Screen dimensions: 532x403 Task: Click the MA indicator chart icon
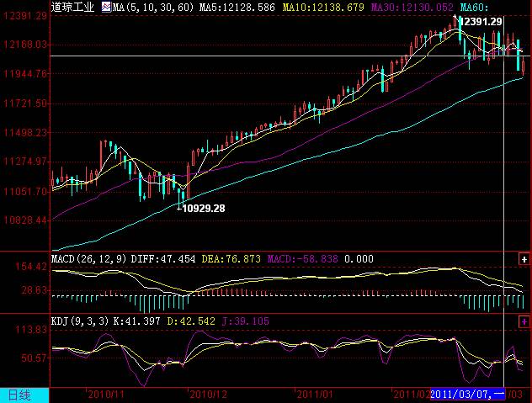pos(106,7)
